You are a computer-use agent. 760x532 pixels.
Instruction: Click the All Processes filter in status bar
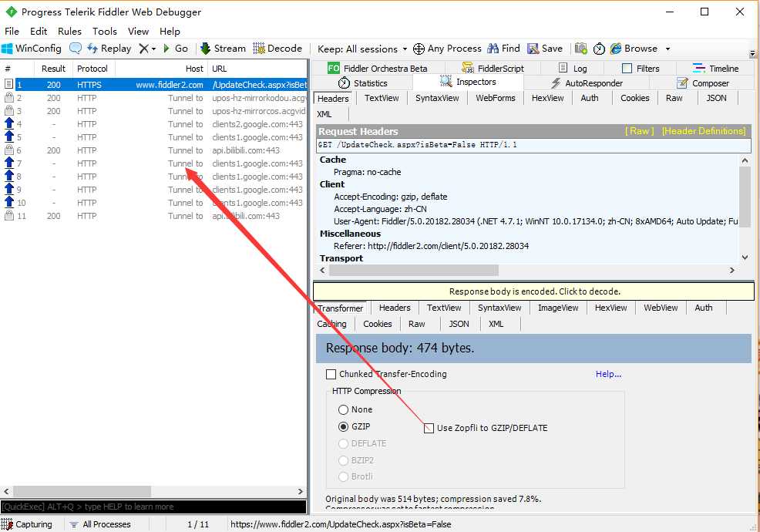[x=100, y=524]
